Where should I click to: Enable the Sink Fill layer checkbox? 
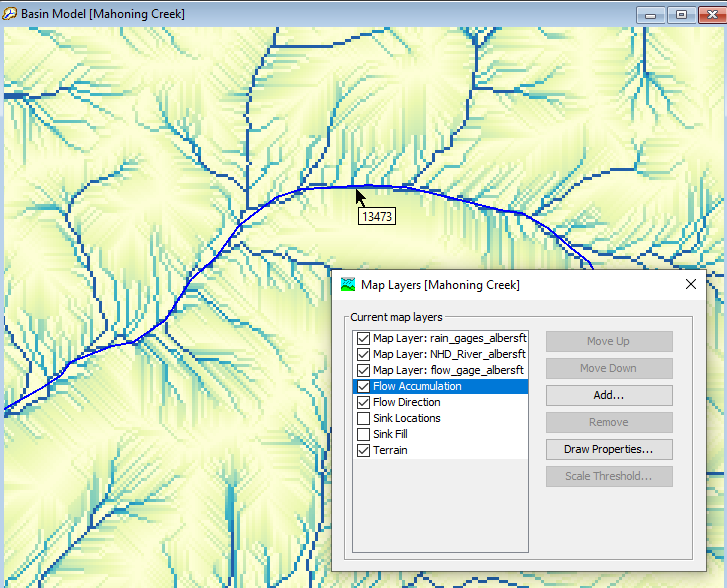(364, 434)
